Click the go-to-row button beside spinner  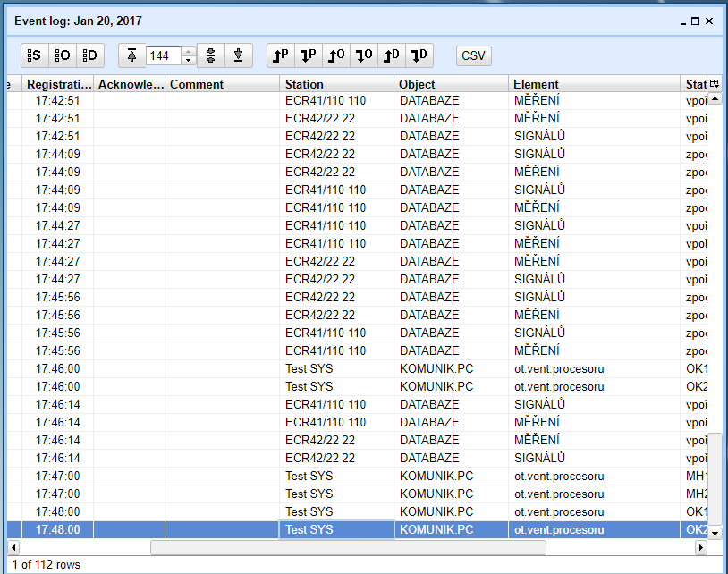pos(211,55)
